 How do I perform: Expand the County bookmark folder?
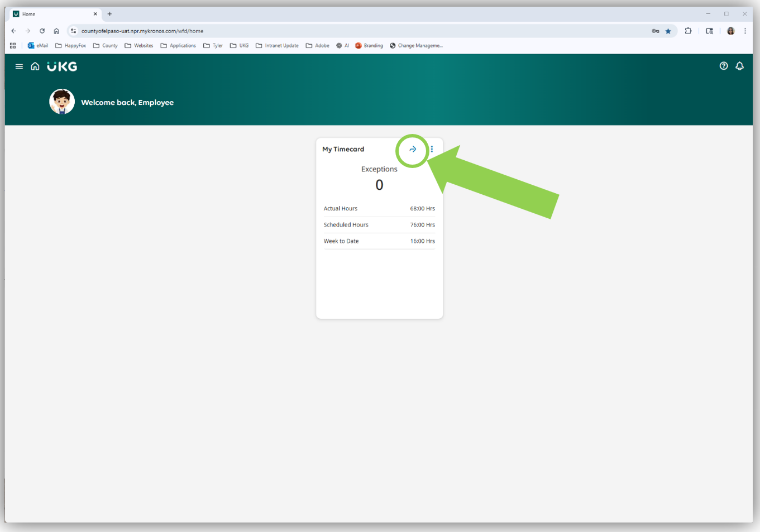(105, 46)
